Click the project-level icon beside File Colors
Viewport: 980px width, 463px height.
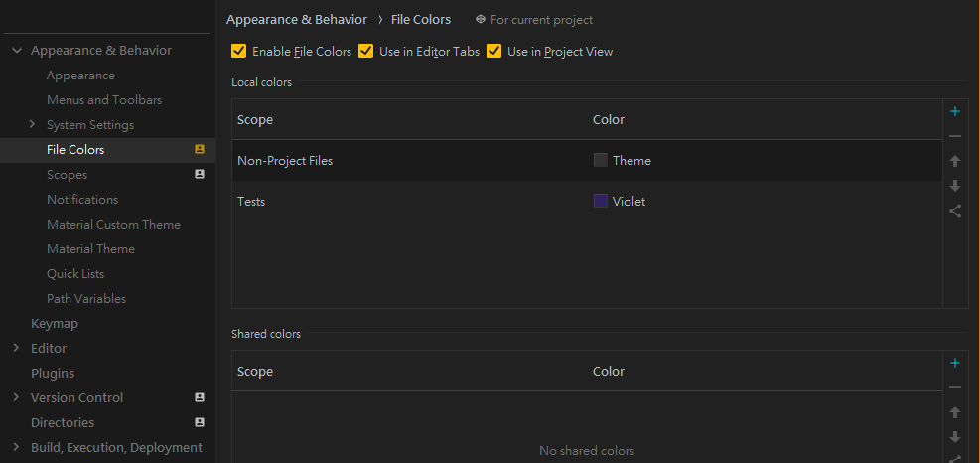pyautogui.click(x=200, y=149)
